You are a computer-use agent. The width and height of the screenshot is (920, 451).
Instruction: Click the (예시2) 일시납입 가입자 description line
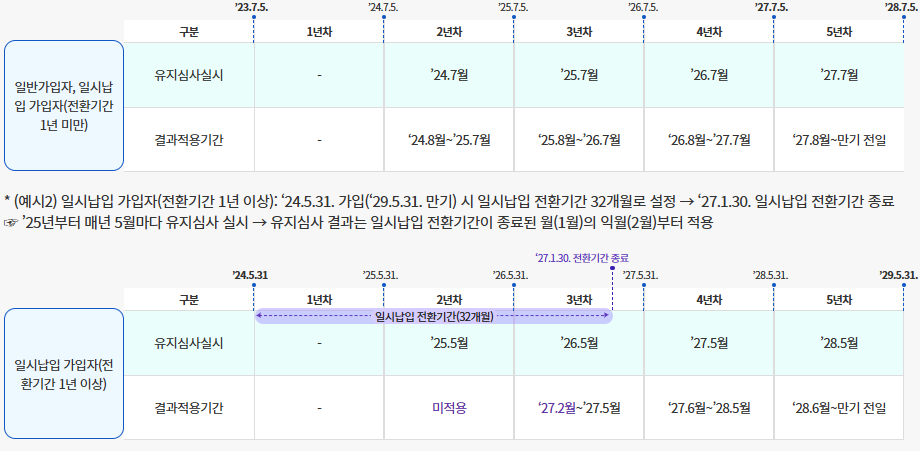448,202
